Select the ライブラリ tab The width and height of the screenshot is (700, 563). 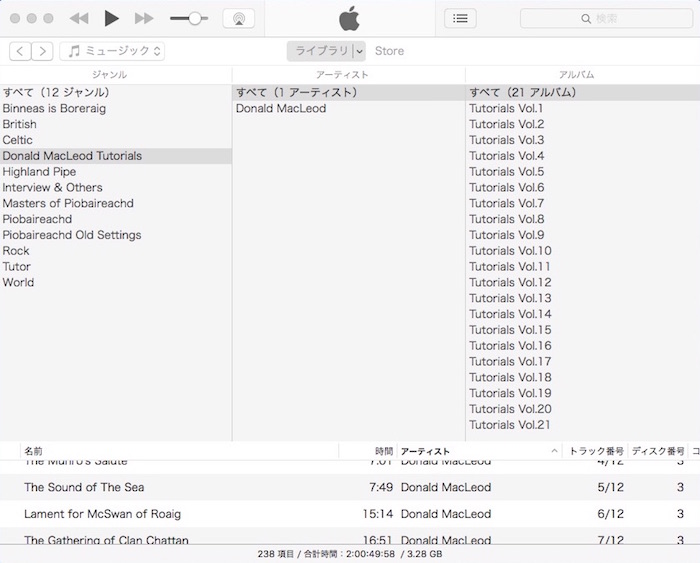(x=320, y=51)
